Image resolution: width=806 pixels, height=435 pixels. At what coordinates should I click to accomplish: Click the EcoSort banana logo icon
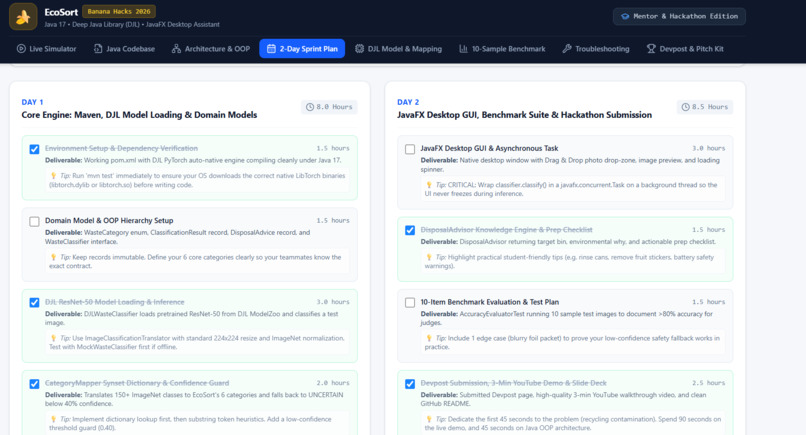(x=23, y=16)
